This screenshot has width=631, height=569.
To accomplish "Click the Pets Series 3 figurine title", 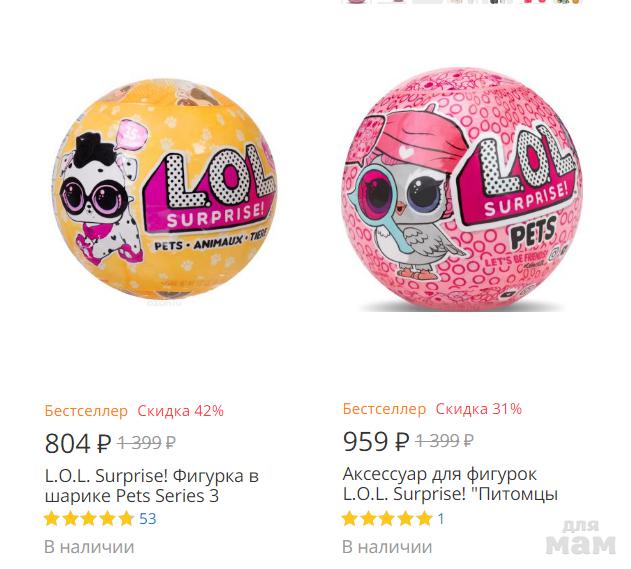I will coord(151,485).
